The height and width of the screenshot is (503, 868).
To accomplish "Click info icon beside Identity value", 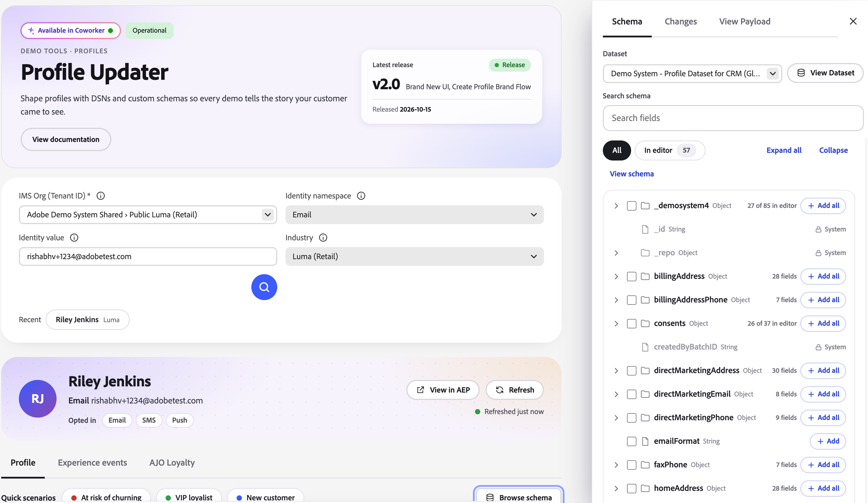I will 74,238.
